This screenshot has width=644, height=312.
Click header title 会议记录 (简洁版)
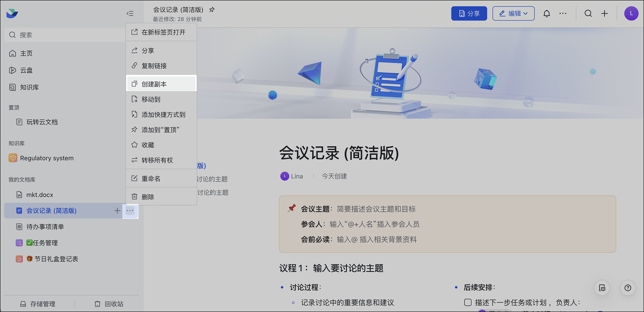click(178, 10)
